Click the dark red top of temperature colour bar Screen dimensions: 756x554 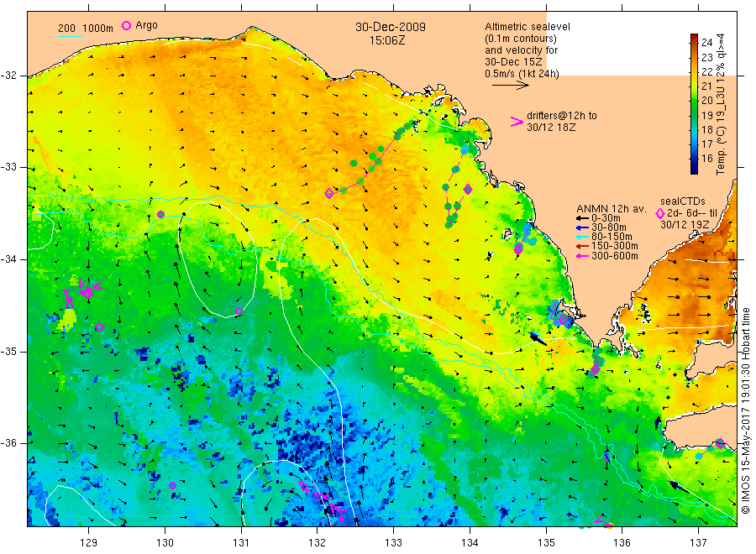[695, 38]
